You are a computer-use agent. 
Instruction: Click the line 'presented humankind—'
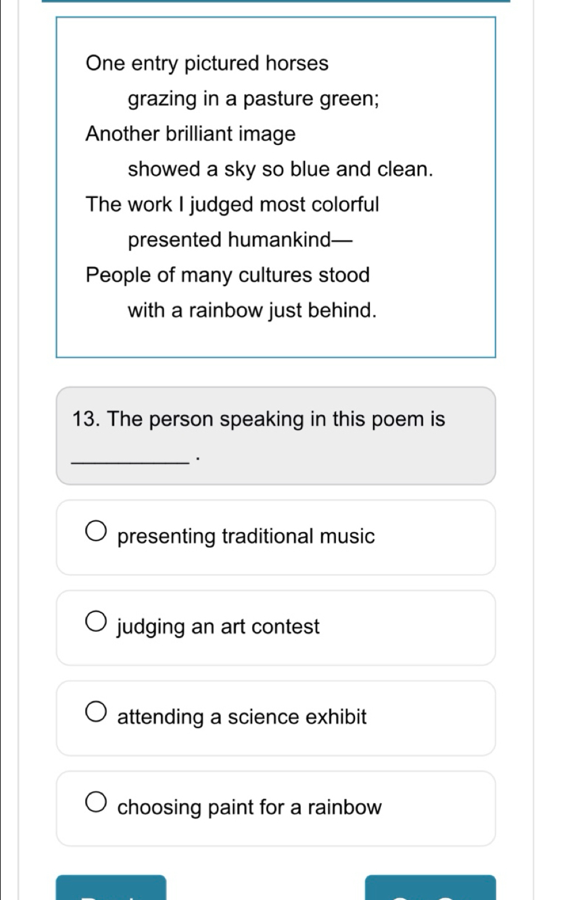click(x=240, y=240)
